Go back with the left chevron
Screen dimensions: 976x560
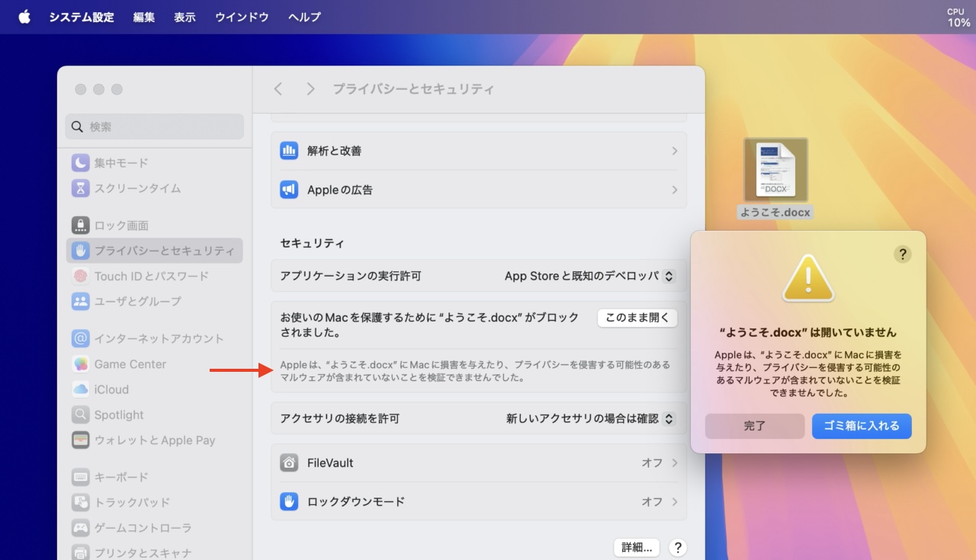click(278, 89)
